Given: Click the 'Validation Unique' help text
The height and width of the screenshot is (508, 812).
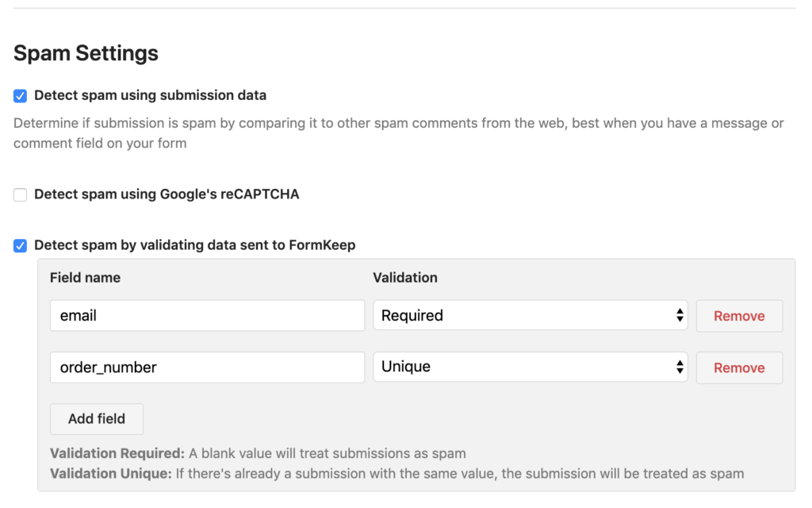Looking at the screenshot, I should (x=396, y=474).
